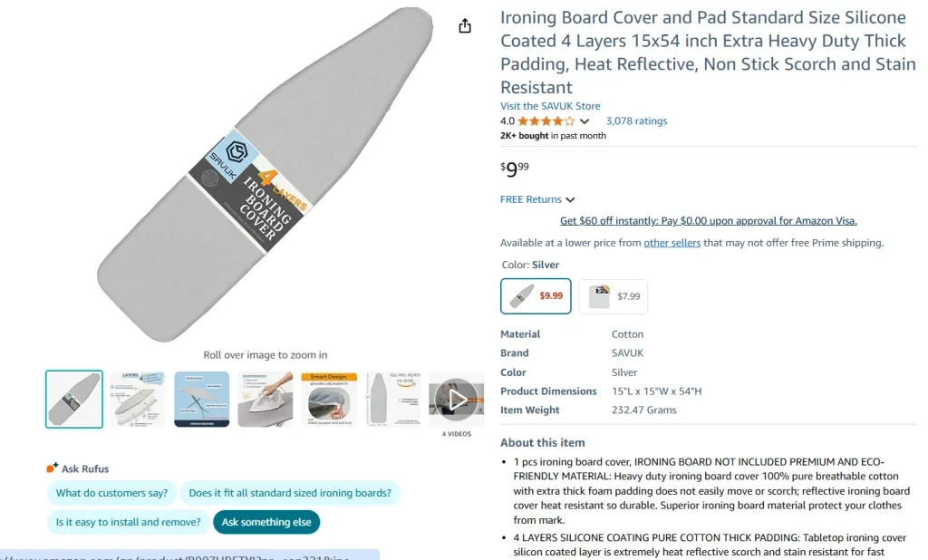The height and width of the screenshot is (560, 928).
Task: Select the first ironing board cover thumbnail
Action: click(x=74, y=399)
